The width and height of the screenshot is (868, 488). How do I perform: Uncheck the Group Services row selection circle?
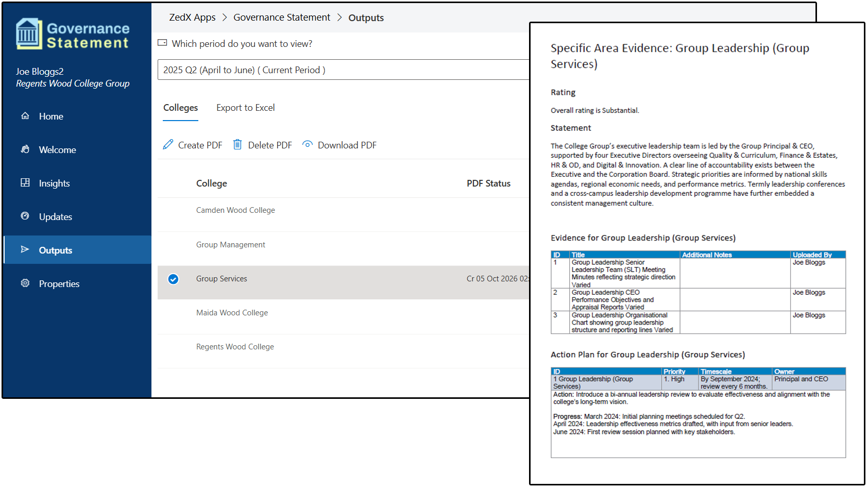click(x=174, y=279)
